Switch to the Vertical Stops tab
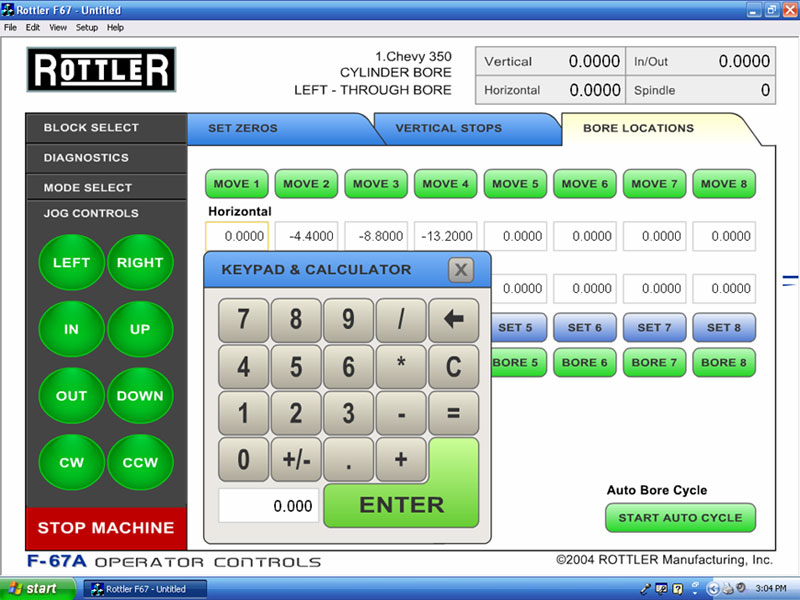The width and height of the screenshot is (800, 600). pyautogui.click(x=448, y=129)
